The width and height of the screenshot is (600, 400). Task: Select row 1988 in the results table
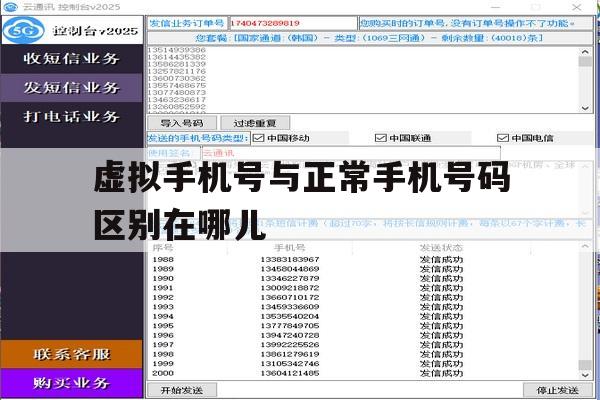pyautogui.click(x=363, y=260)
